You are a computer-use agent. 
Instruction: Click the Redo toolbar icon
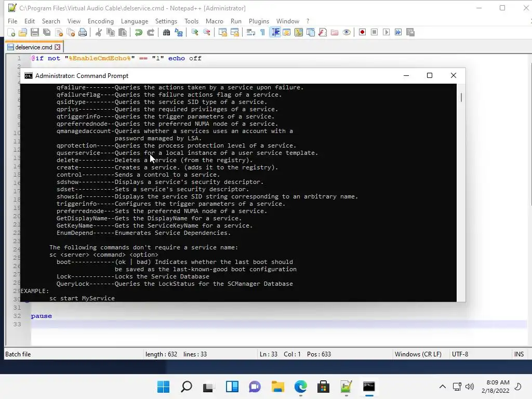coord(151,32)
